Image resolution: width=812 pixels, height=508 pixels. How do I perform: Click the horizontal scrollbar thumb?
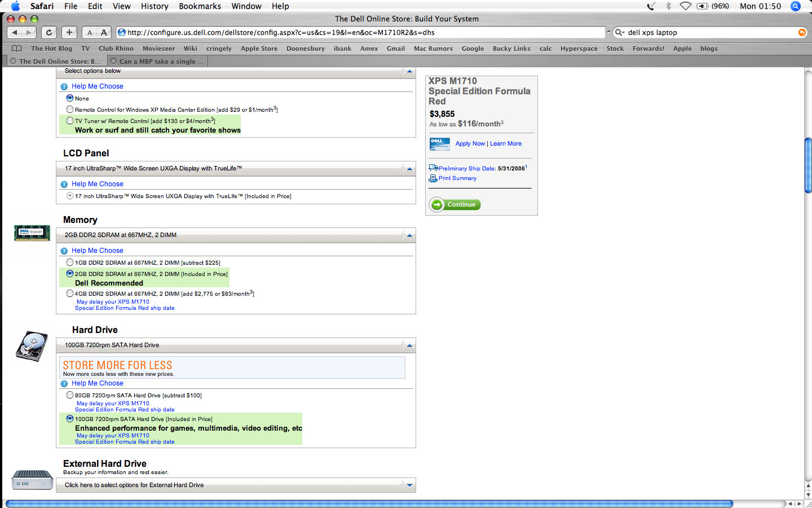[x=369, y=503]
